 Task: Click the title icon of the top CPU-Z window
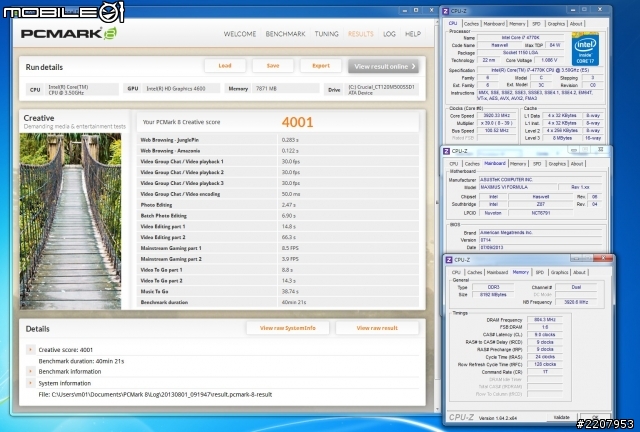point(446,11)
